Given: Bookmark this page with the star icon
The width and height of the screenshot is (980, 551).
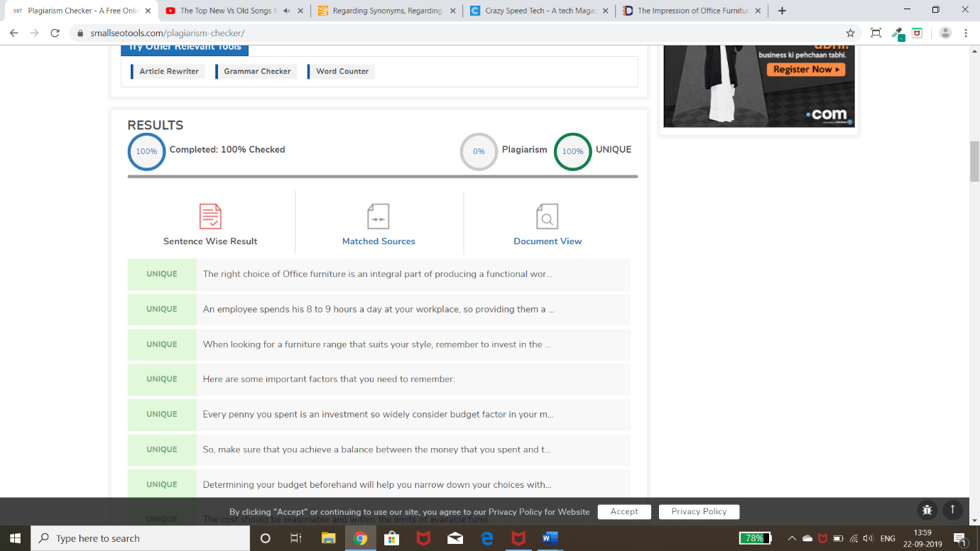Looking at the screenshot, I should [850, 33].
